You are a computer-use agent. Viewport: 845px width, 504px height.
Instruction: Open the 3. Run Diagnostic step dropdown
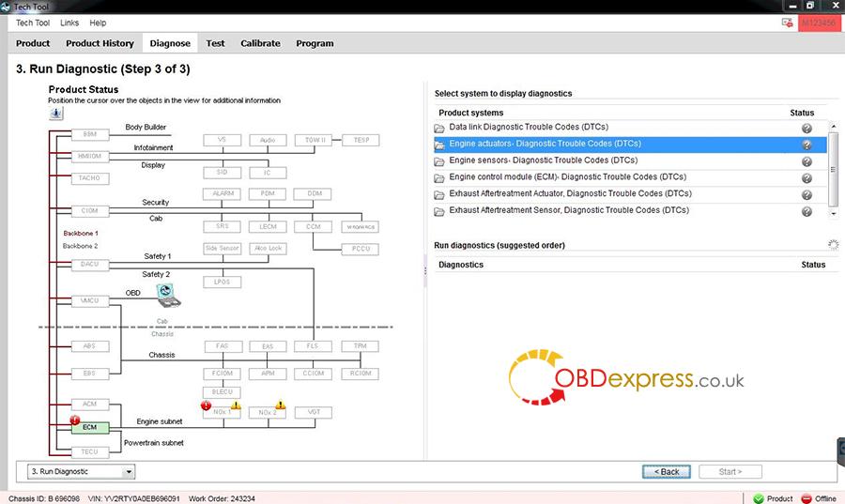(129, 471)
